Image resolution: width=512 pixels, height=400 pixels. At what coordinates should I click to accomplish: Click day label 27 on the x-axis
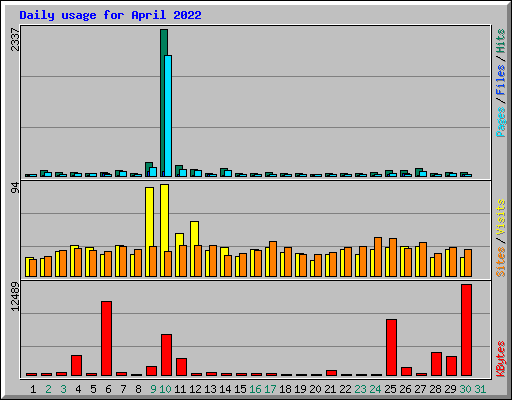pos(420,389)
